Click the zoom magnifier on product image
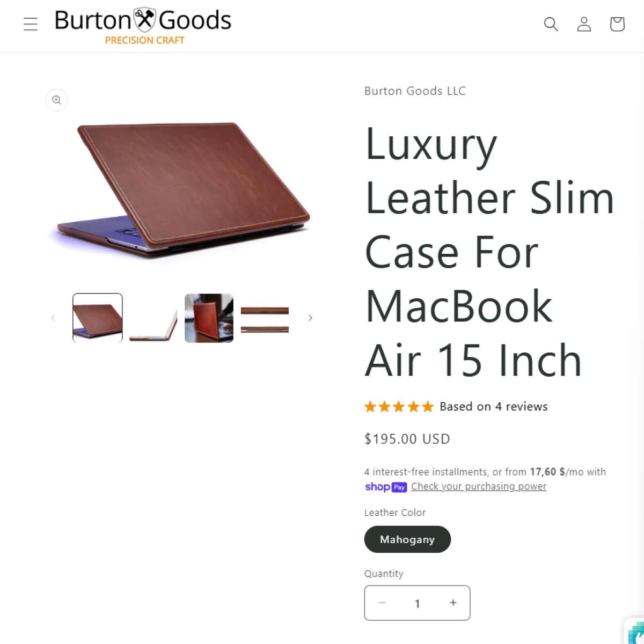The width and height of the screenshot is (644, 644). pos(57,100)
